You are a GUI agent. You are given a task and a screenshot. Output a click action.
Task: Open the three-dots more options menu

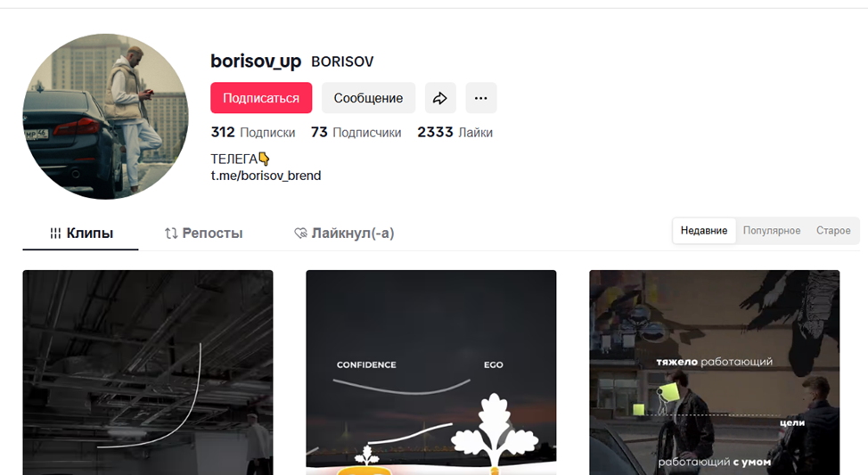(x=481, y=98)
